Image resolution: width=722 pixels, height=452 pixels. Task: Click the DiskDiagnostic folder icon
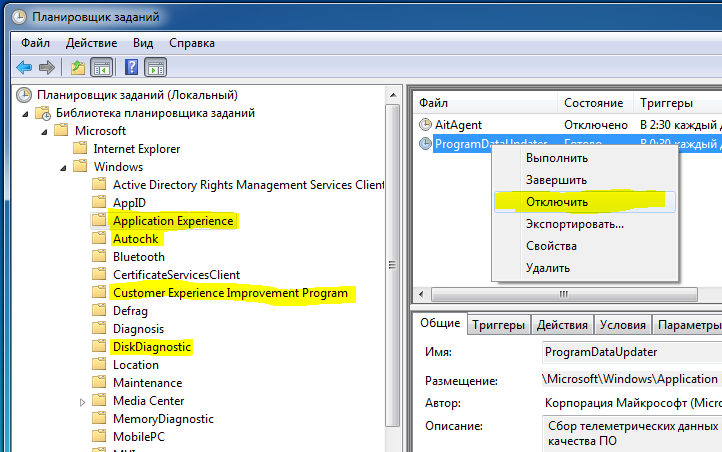[x=99, y=346]
